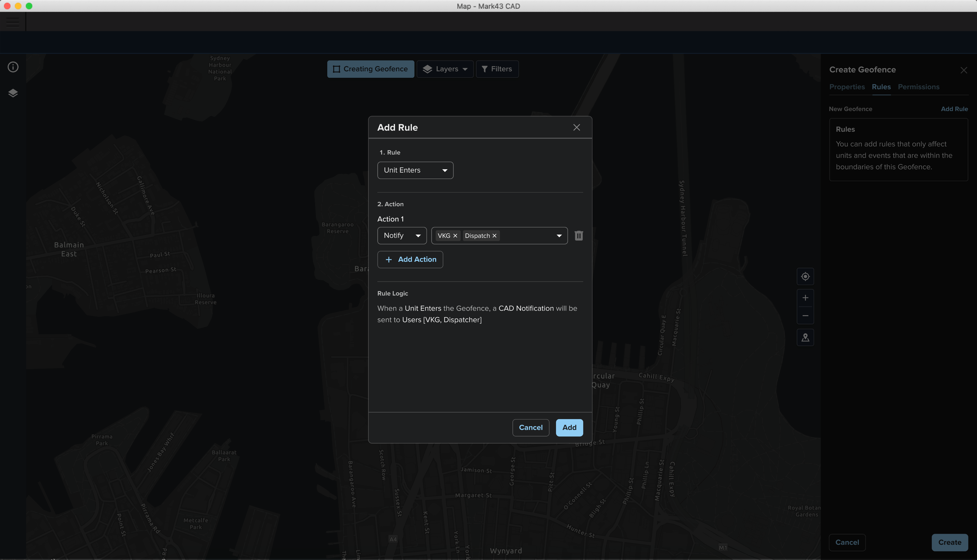Click the info icon in left sidebar
Screen dimensions: 977x560
13,67
